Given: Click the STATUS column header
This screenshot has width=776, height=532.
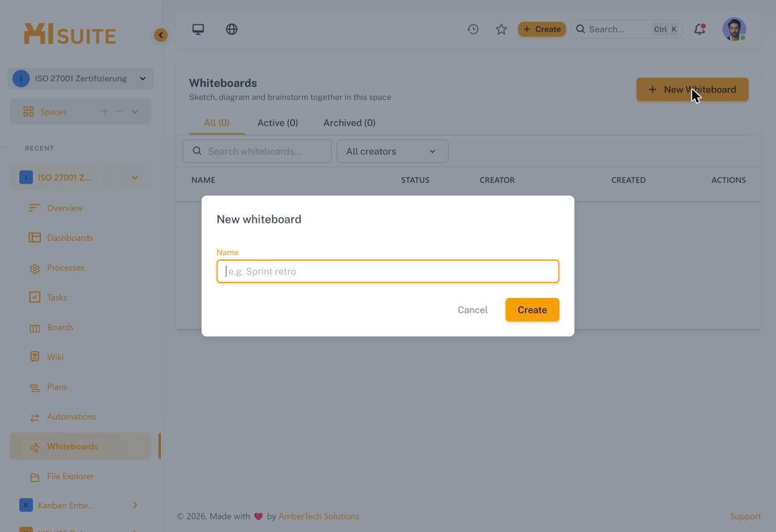Looking at the screenshot, I should 415,180.
